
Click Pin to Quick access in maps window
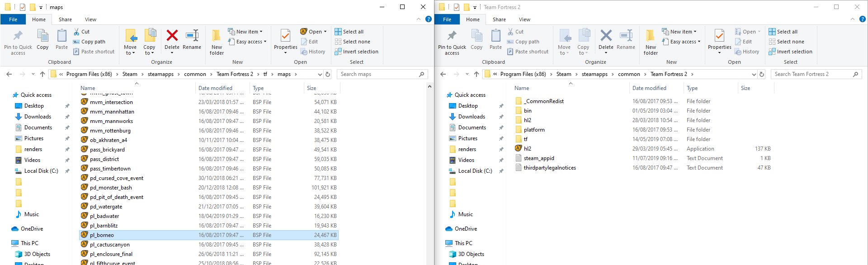pos(18,42)
